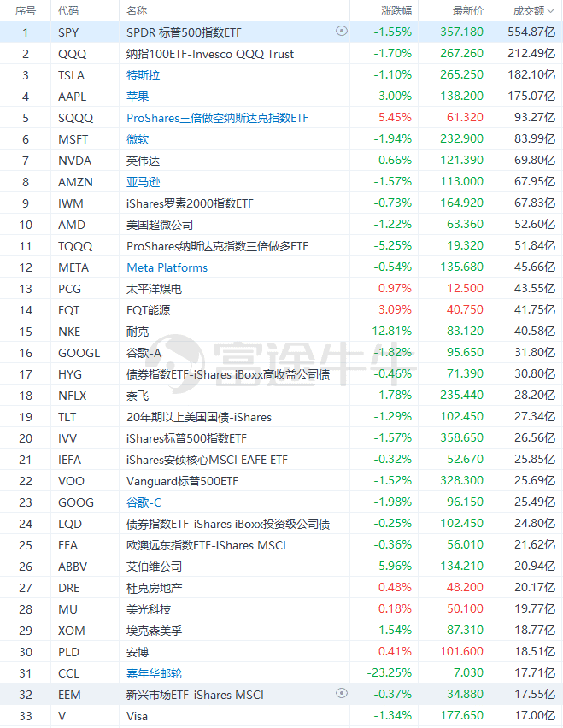Select the TQQQ ticker code

pos(75,246)
